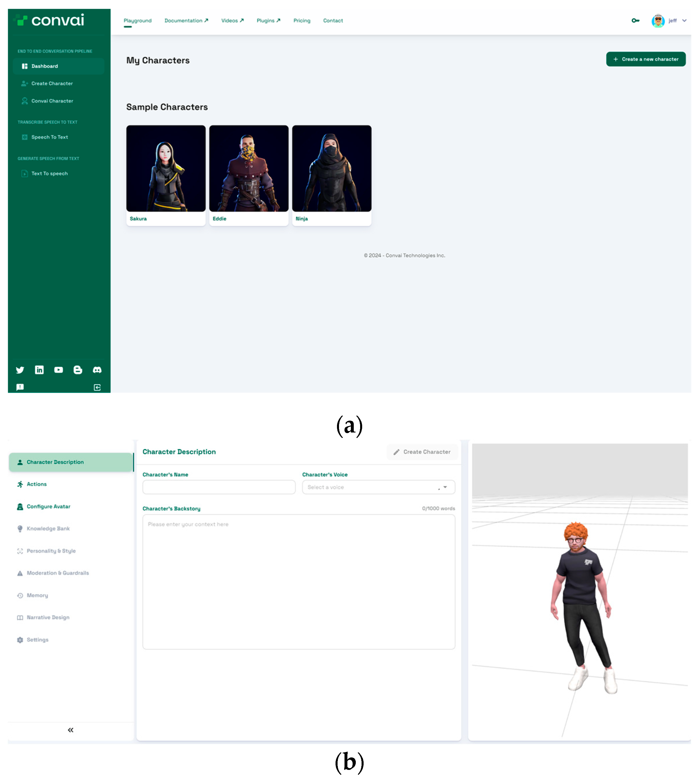700x780 pixels.
Task: Open the Character's Voice dropdown
Action: [378, 487]
